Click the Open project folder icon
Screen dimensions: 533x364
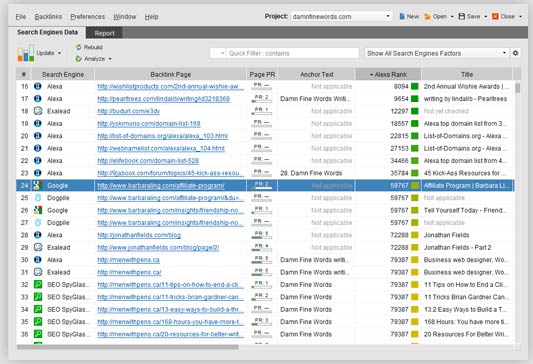pos(427,16)
